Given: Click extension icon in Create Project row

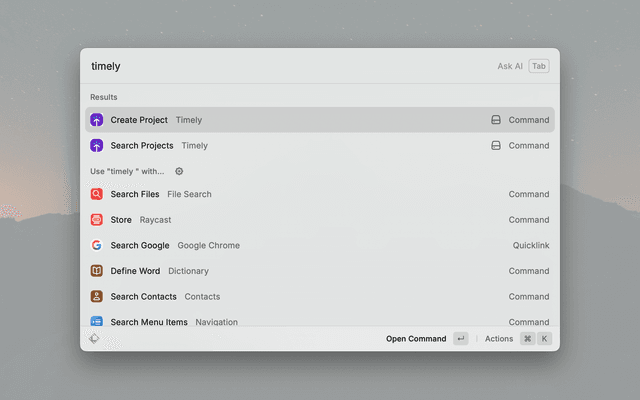Looking at the screenshot, I should (495, 120).
